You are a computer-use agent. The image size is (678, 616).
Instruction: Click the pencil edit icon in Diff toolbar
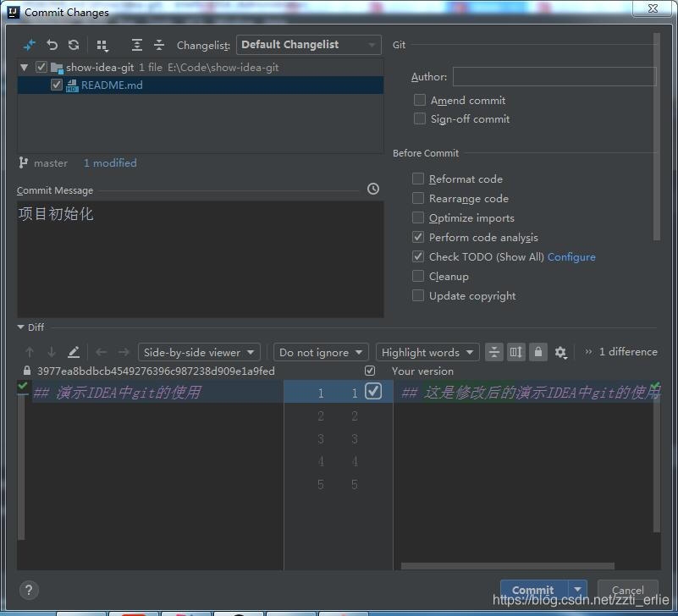click(x=74, y=352)
